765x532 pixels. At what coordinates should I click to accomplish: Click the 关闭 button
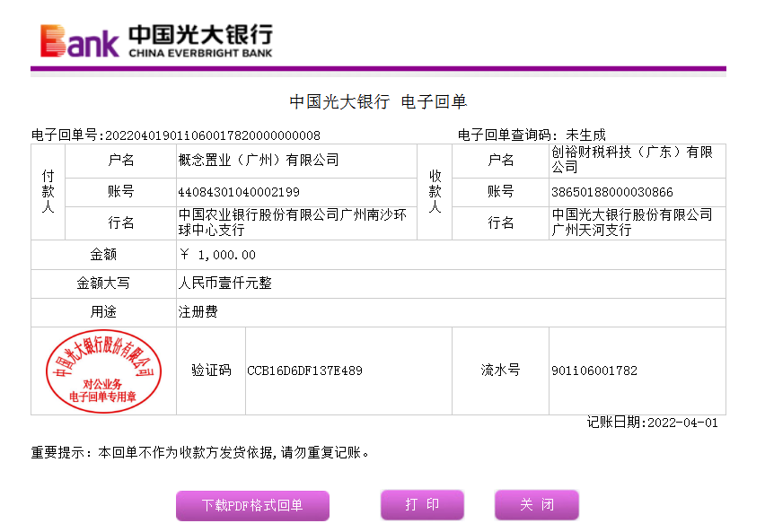(x=537, y=505)
